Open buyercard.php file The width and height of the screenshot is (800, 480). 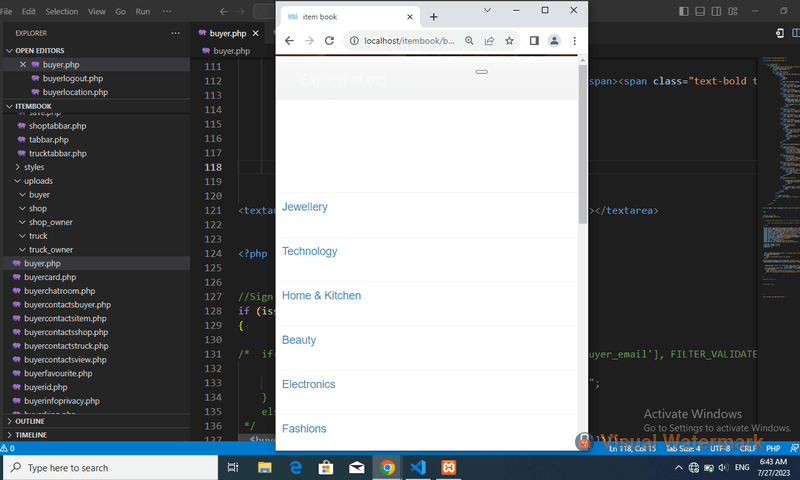point(50,277)
